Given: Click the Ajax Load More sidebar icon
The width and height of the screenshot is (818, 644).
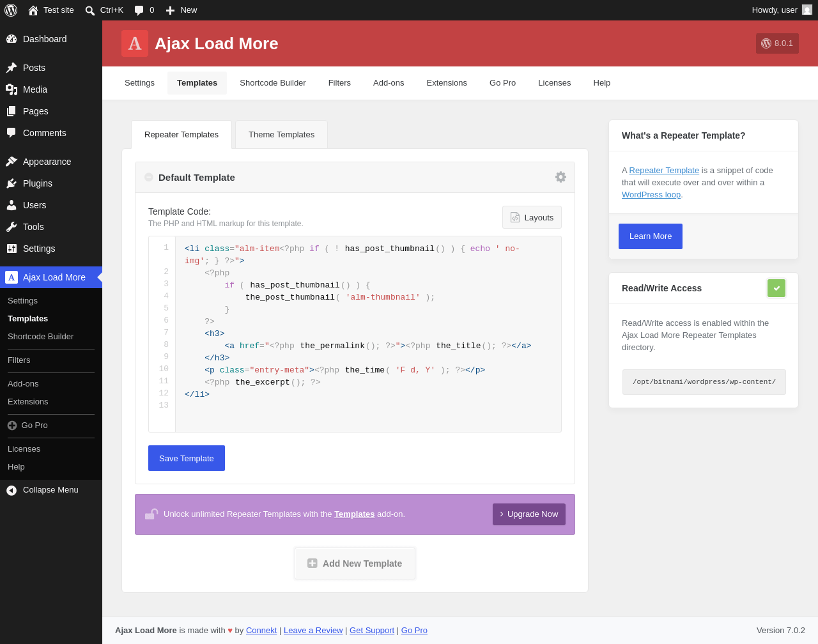Looking at the screenshot, I should [x=12, y=277].
